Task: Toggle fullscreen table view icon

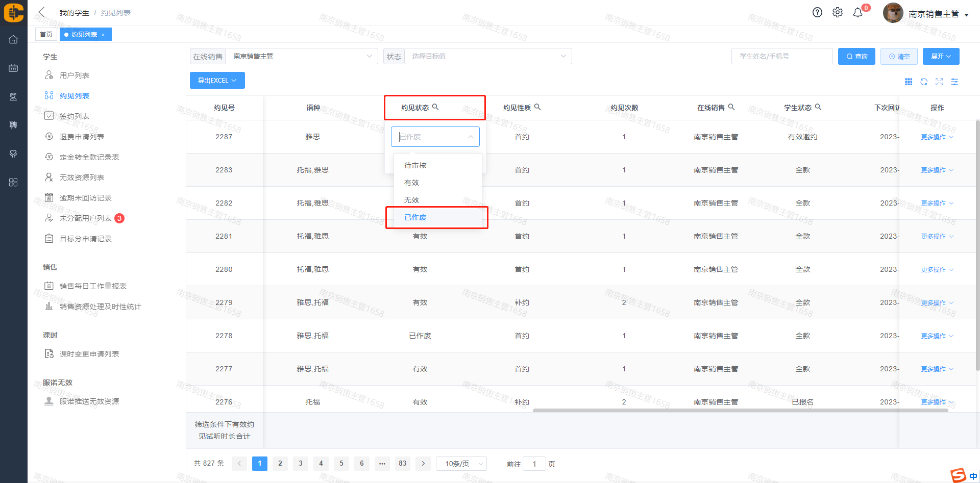Action: pos(939,82)
